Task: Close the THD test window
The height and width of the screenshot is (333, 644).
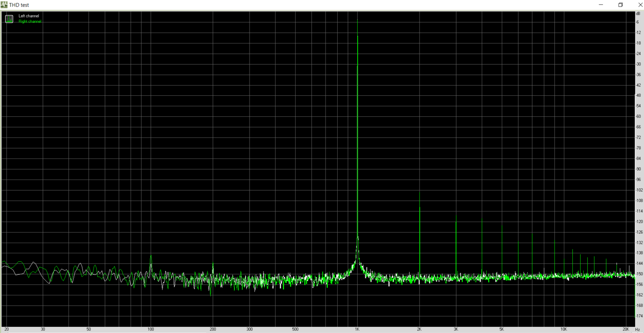Action: coord(640,5)
